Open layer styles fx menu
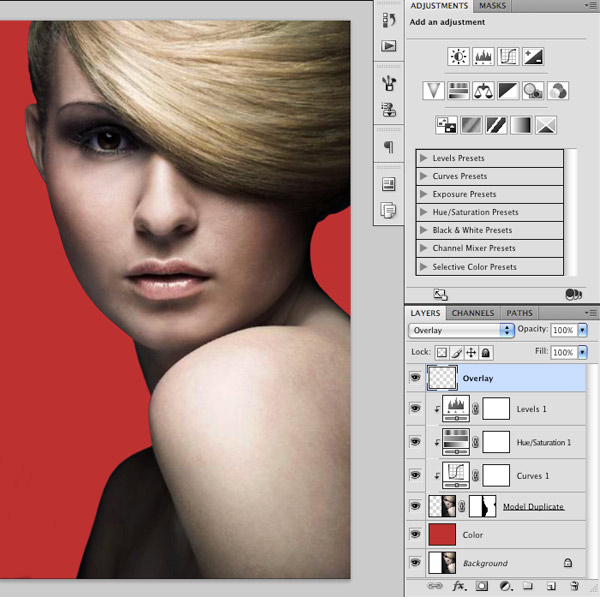600x597 pixels. [460, 586]
